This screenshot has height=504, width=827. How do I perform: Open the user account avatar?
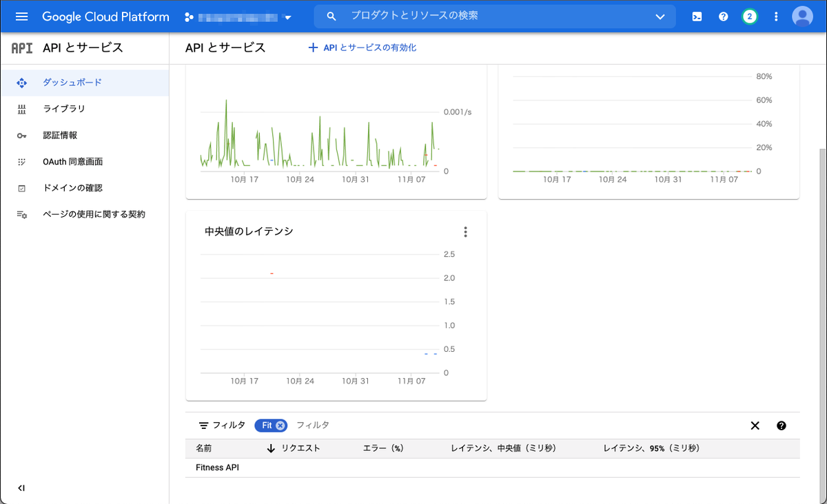pyautogui.click(x=802, y=17)
